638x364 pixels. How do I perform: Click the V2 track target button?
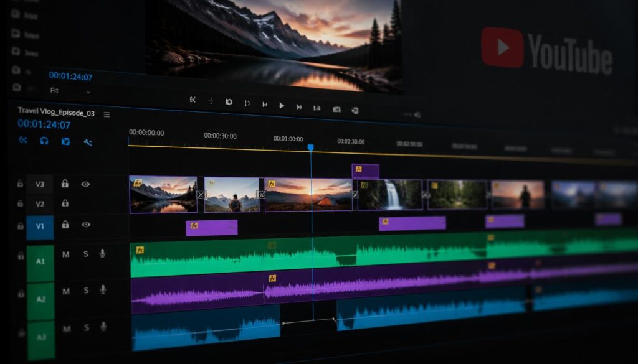coord(40,204)
